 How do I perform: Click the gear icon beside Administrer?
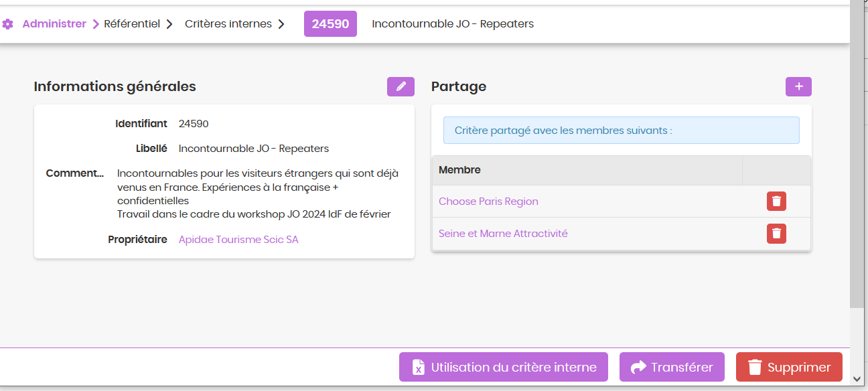pos(8,24)
